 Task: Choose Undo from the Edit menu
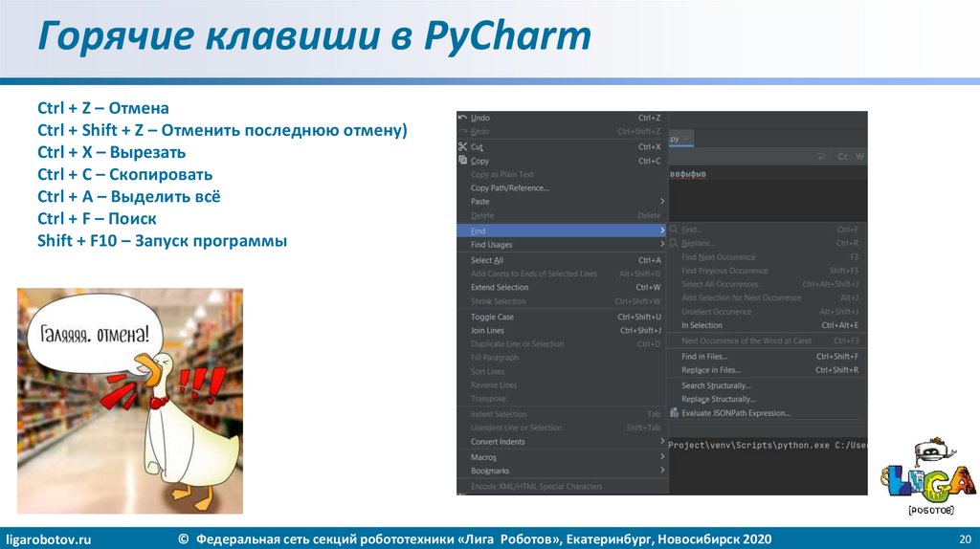(562, 118)
